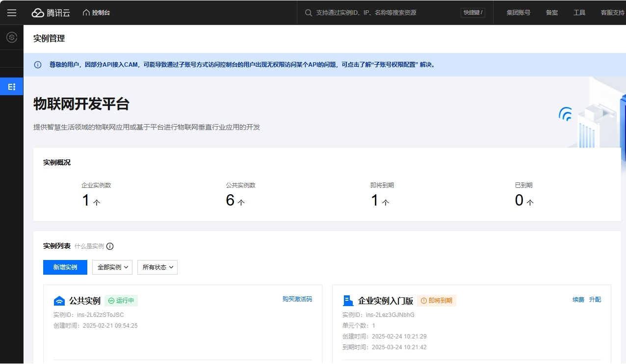Click the 企业实例数 count 1
626x364 pixels.
[x=86, y=200]
